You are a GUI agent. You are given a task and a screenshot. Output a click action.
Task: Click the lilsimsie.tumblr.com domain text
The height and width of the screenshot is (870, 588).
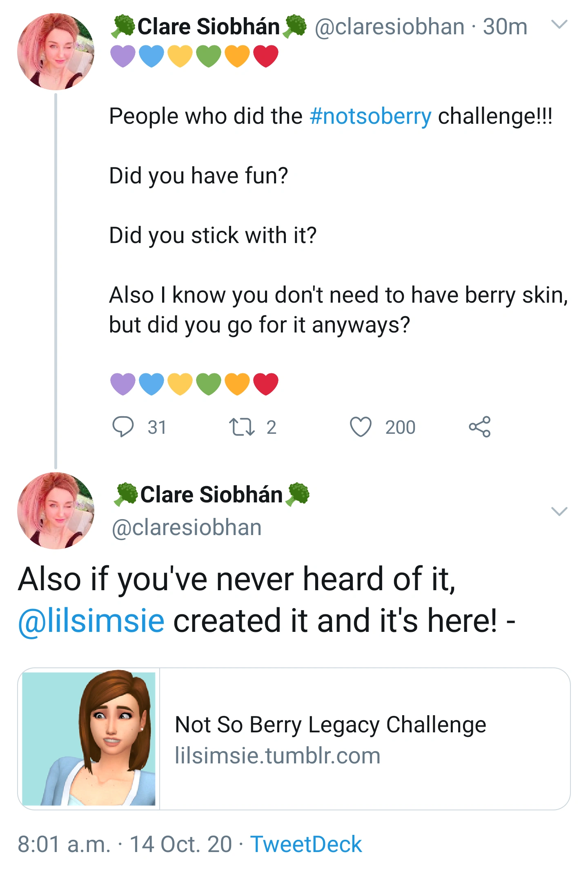tap(277, 755)
